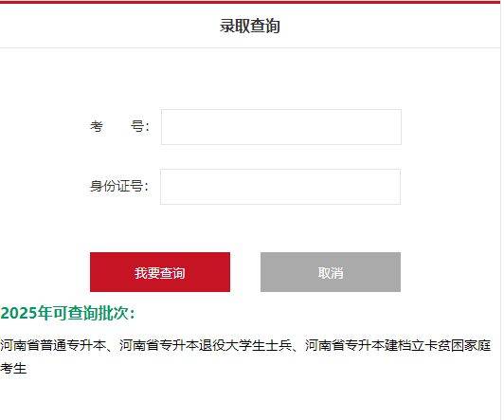Click the 河南省专升本退役大学生士兵 batch text
This screenshot has height=420, width=504.
(x=206, y=345)
